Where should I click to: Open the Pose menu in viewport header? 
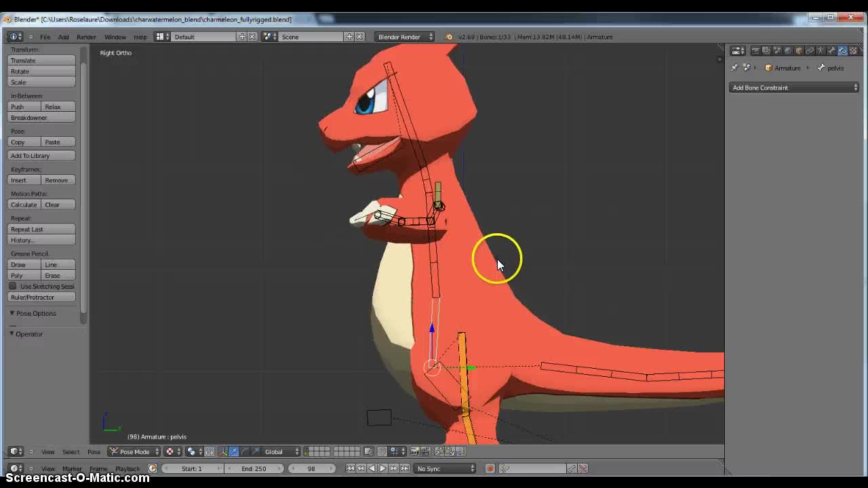[94, 451]
